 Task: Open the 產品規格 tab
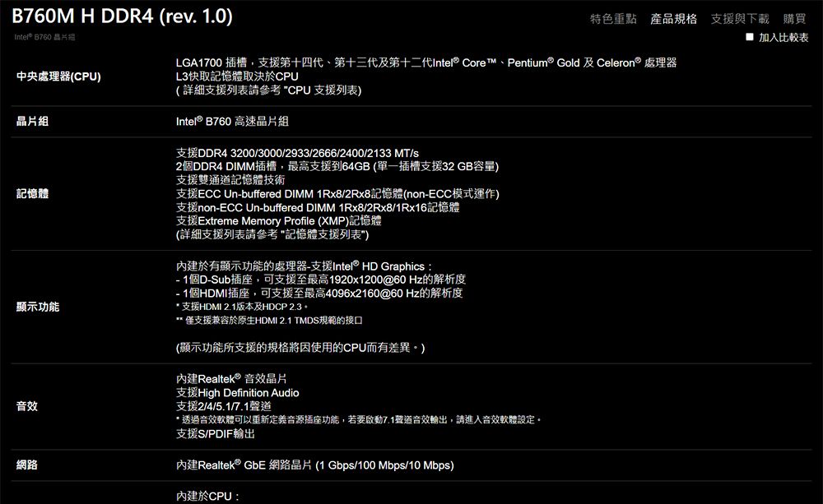coord(673,19)
